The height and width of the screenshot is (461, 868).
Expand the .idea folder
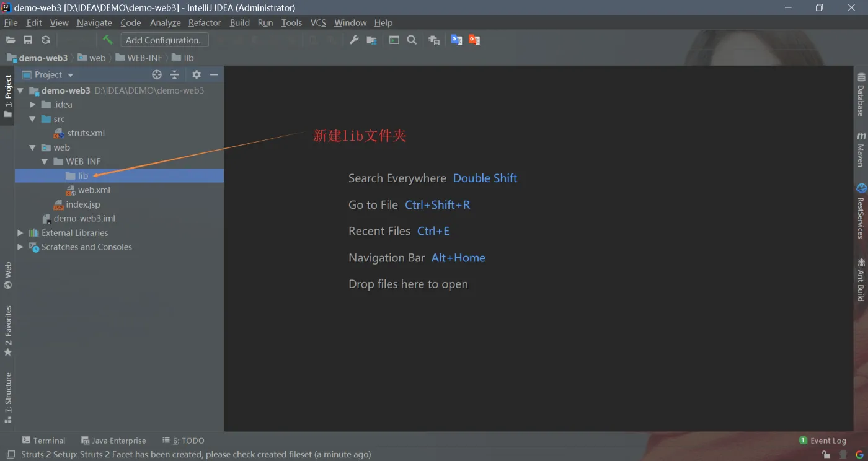tap(33, 105)
